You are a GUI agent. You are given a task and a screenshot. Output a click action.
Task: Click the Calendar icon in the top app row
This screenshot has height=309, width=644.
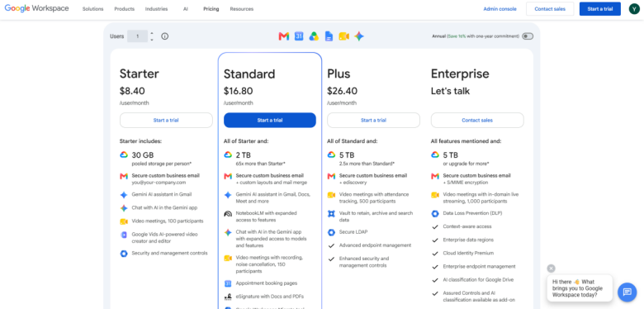299,36
